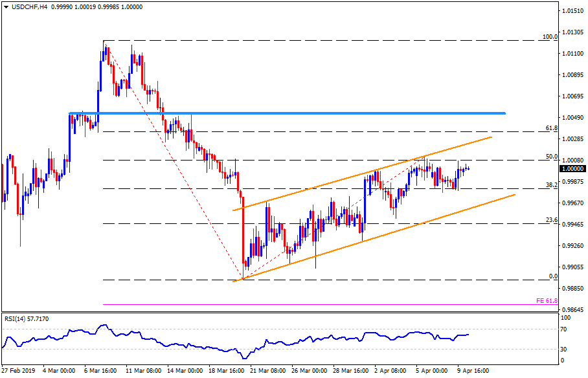Viewport: 588px width, 378px height.
Task: Click the FE 61.8 expansion label
Action: (x=547, y=301)
